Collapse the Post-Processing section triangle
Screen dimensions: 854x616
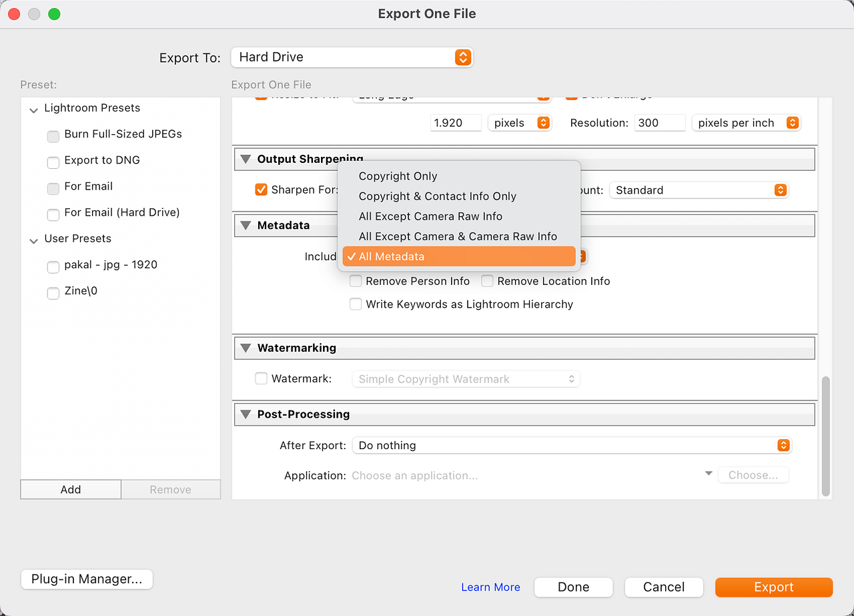coord(245,414)
